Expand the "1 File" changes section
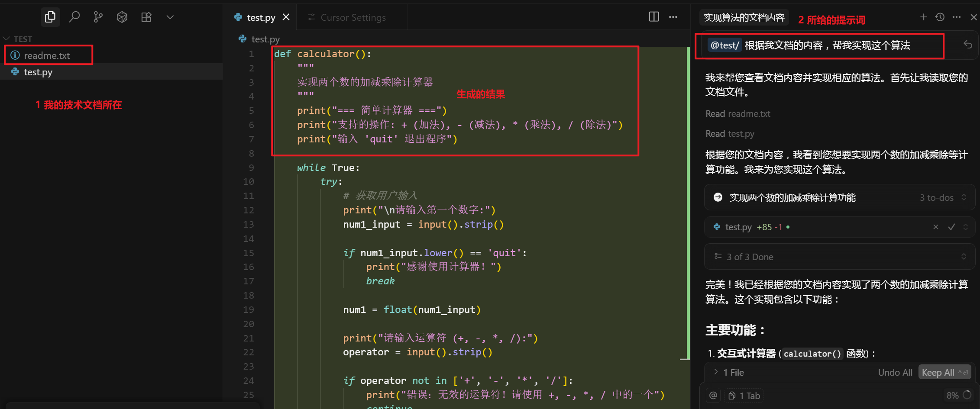Viewport: 980px width, 409px height. click(x=715, y=372)
